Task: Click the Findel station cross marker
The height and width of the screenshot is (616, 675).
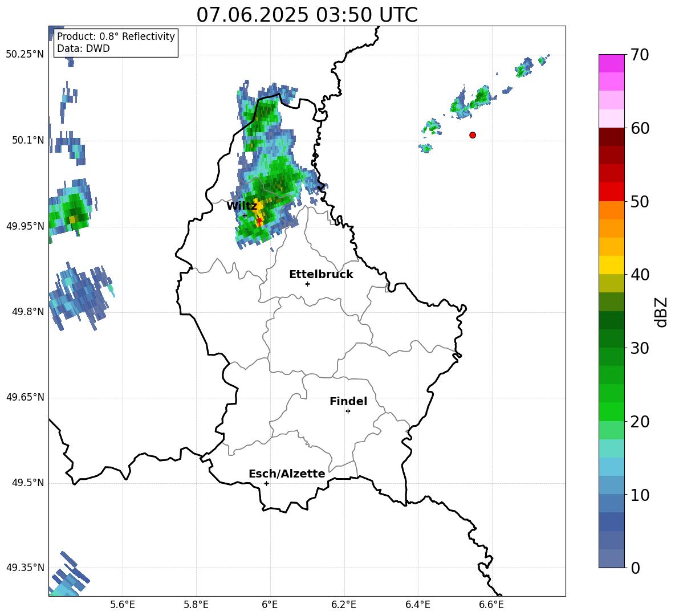Action: pyautogui.click(x=348, y=411)
